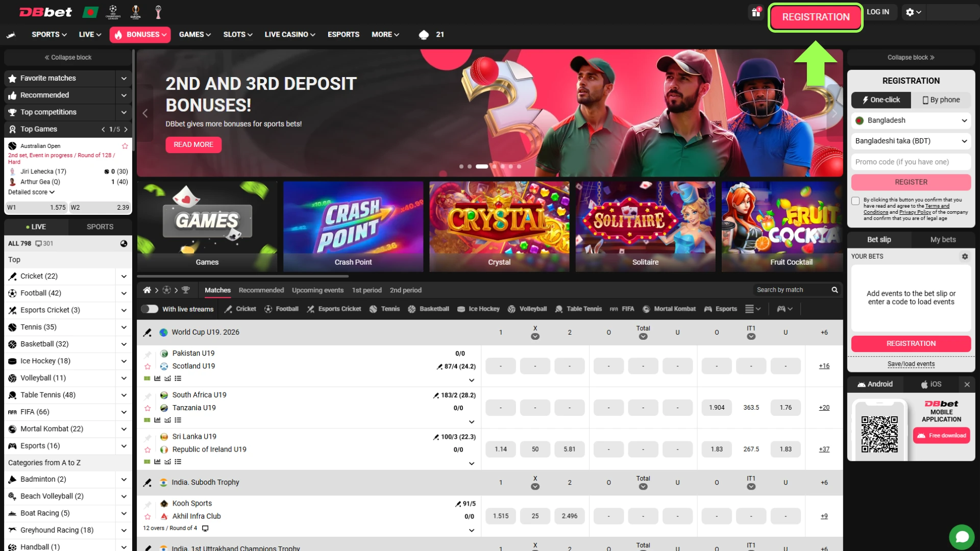Viewport: 980px width, 551px height.
Task: Favorite the Australian Open match star
Action: coord(125,146)
